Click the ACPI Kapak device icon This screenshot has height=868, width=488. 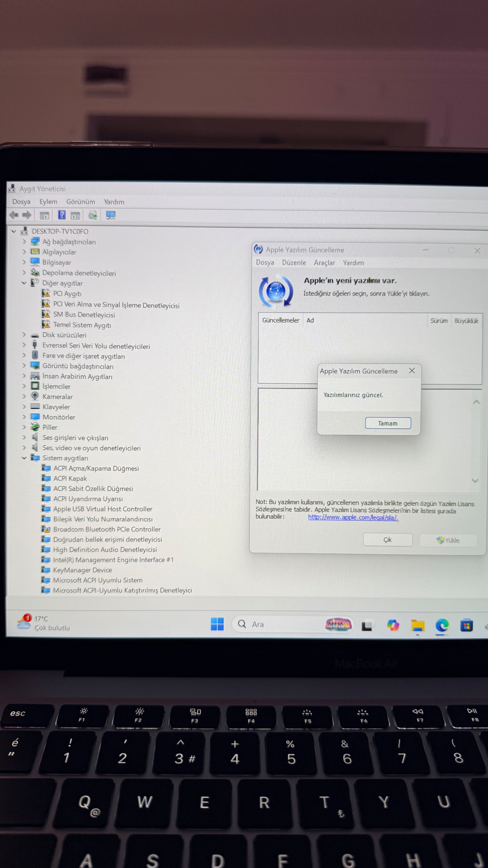click(x=46, y=478)
